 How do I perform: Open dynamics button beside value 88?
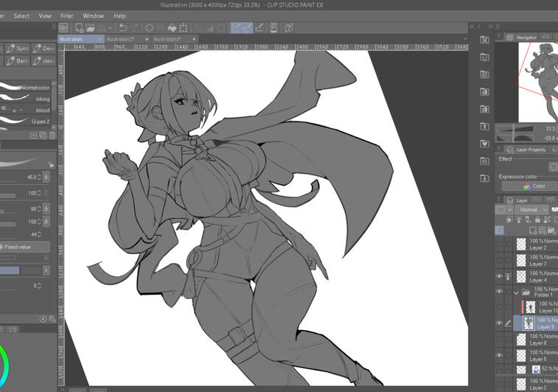click(x=46, y=209)
